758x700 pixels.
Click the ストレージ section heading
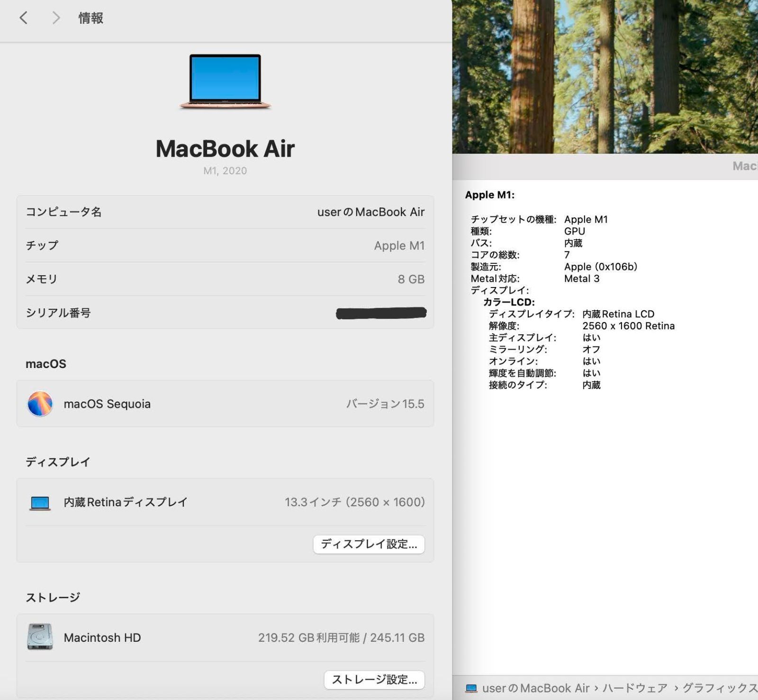pos(53,597)
